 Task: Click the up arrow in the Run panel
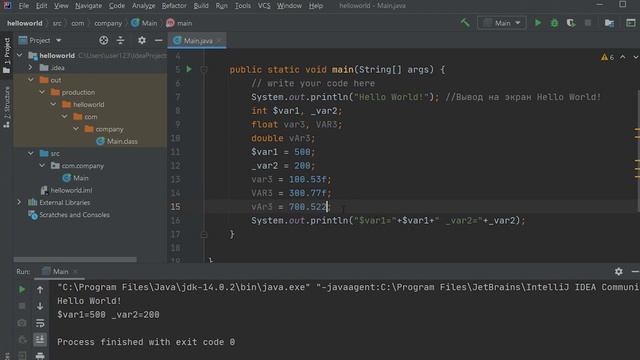(40, 289)
